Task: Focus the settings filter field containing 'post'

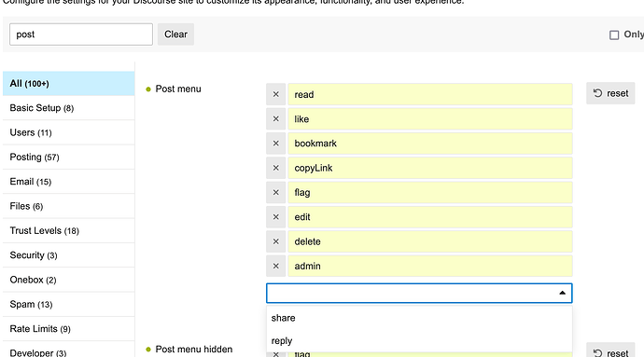Action: 81,34
